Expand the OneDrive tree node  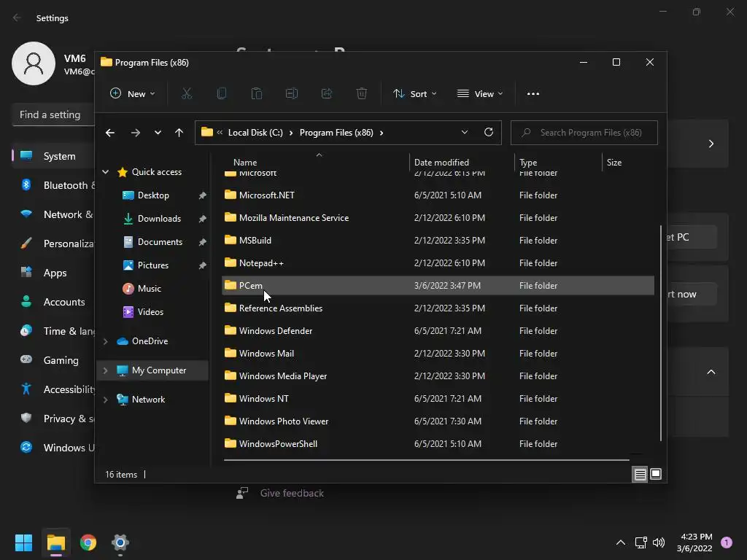click(x=105, y=341)
